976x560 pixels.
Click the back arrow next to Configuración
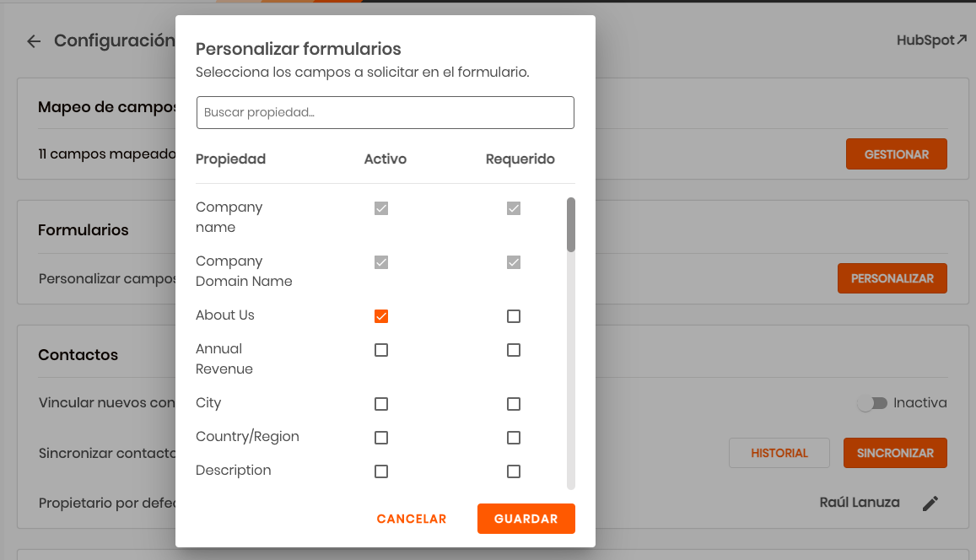pos(34,41)
